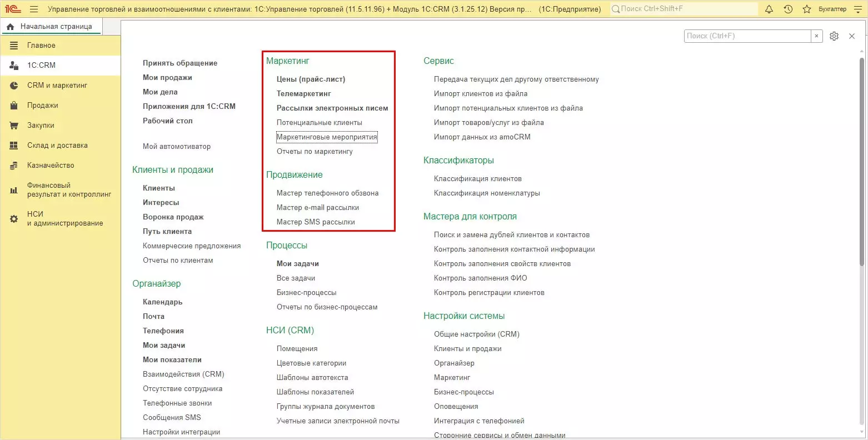This screenshot has width=868, height=440.
Task: Click the global search magnifier icon
Action: pyautogui.click(x=615, y=9)
